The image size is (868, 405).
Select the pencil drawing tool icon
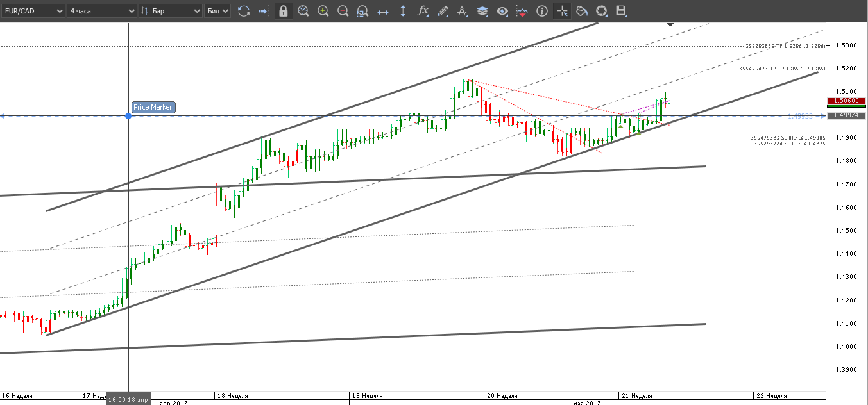click(x=443, y=11)
